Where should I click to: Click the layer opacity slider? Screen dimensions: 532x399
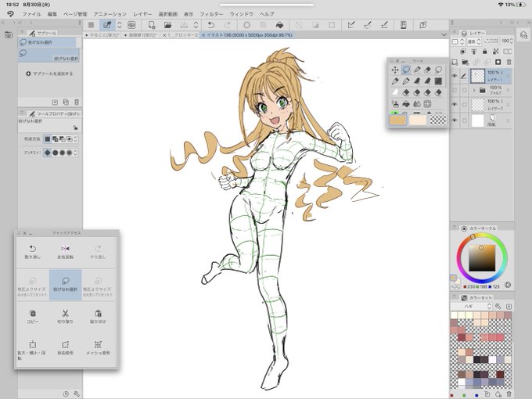point(491,41)
